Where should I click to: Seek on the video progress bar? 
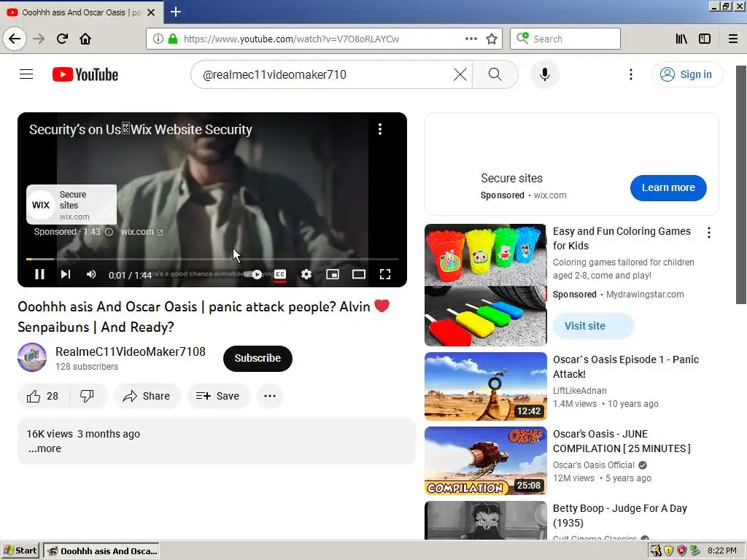coord(212,259)
